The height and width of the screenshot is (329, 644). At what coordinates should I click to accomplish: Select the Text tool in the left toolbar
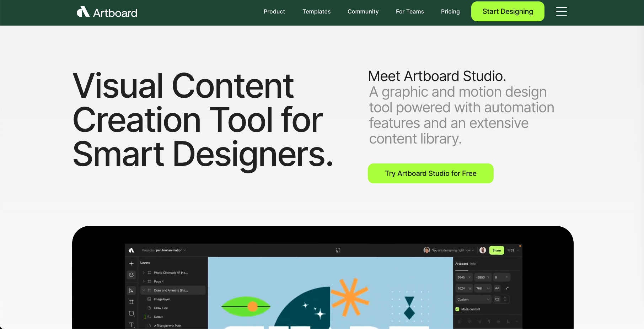[x=131, y=325]
